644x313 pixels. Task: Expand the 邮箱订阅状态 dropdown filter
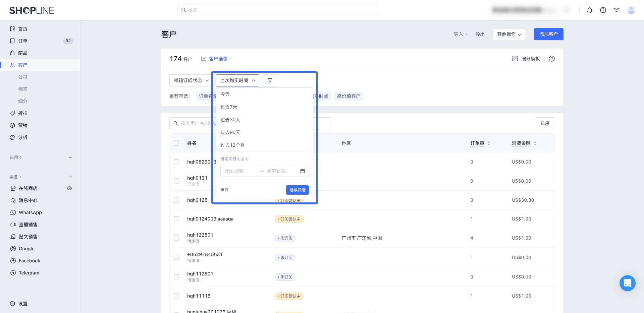click(x=191, y=80)
